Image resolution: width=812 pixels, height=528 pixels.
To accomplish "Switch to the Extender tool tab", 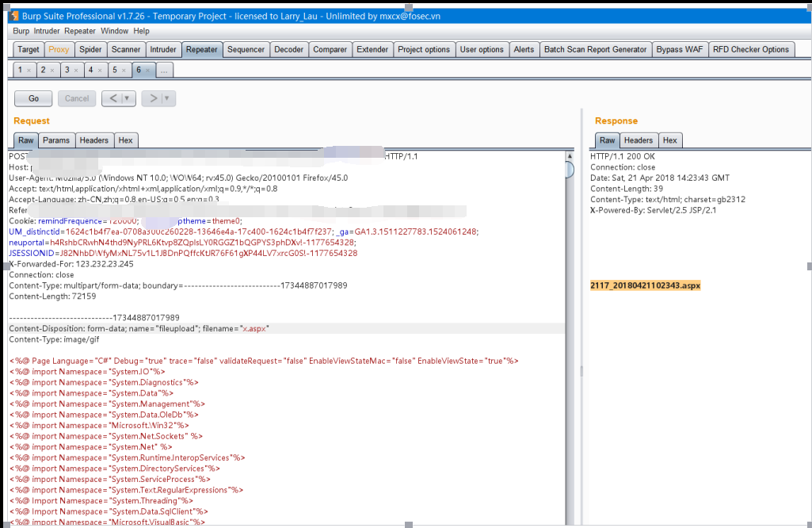I will (372, 50).
